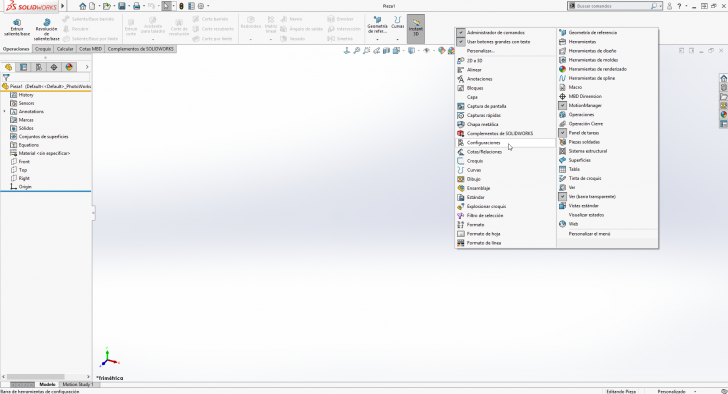This screenshot has height=394, width=728.
Task: Open the task pane home icon on the right edge
Action: tap(723, 78)
